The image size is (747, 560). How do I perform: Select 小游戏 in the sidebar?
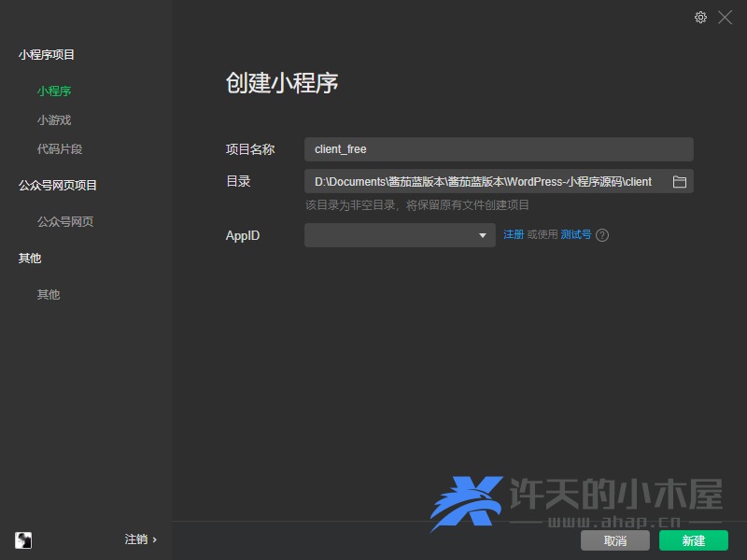point(54,120)
